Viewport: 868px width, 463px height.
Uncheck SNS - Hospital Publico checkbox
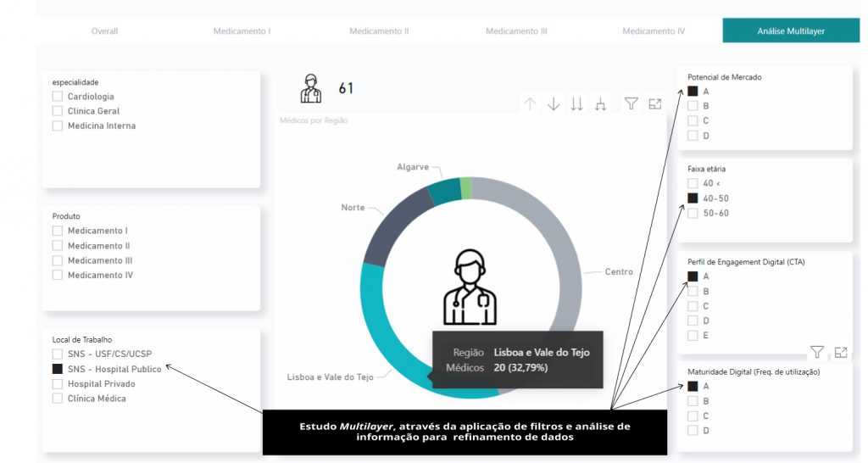(x=58, y=370)
